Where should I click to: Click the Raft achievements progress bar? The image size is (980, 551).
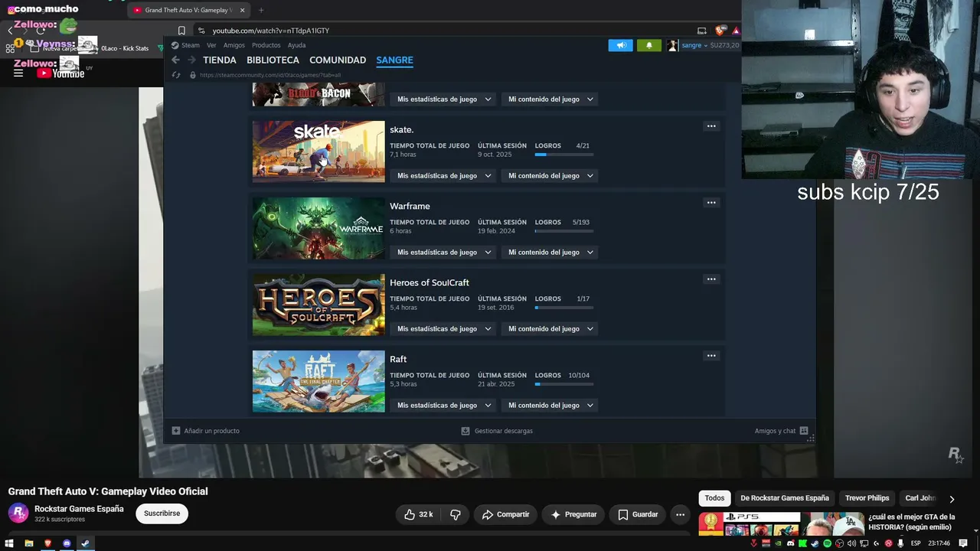pos(564,384)
